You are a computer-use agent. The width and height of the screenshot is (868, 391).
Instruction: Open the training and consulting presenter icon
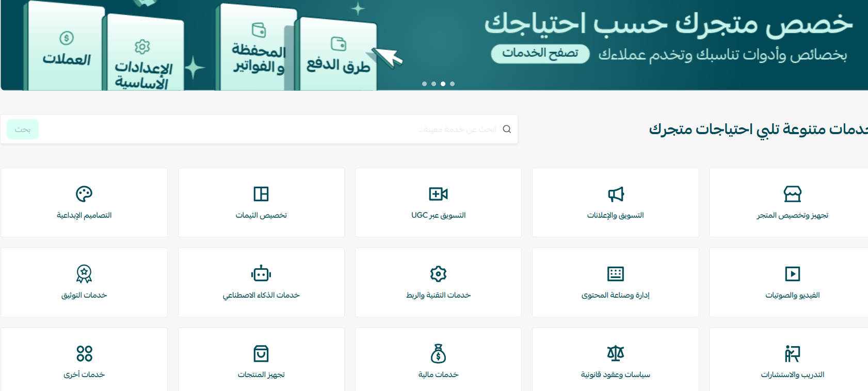pos(792,354)
